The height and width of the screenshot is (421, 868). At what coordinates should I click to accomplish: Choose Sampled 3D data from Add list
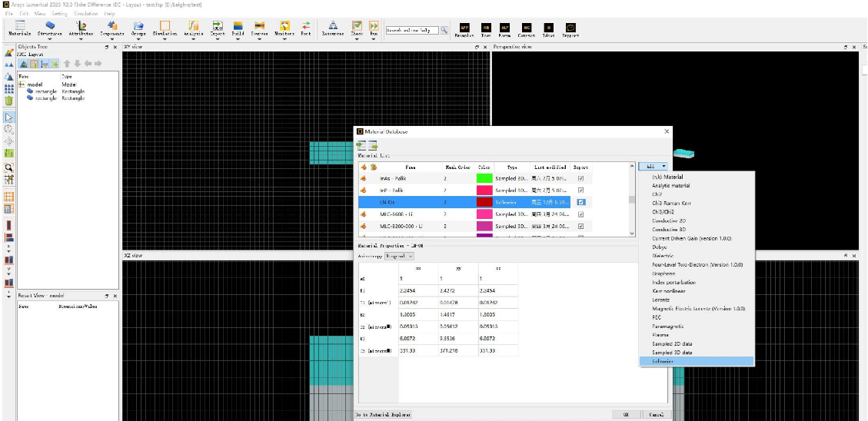(x=697, y=353)
